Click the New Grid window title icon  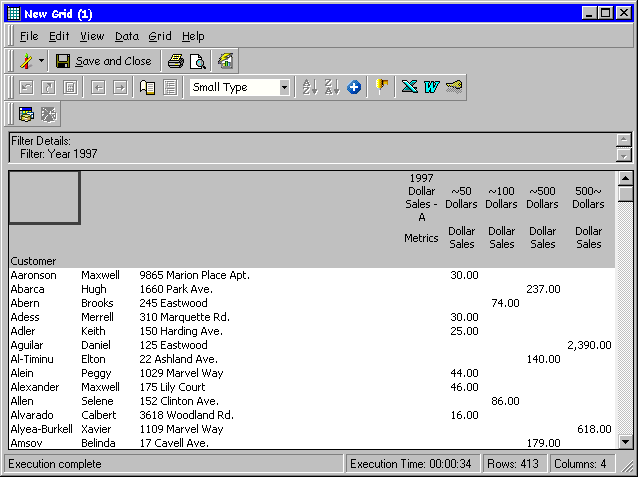click(x=14, y=13)
